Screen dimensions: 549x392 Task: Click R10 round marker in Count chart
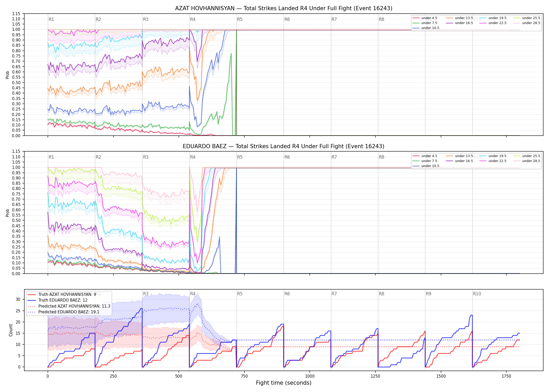(477, 294)
